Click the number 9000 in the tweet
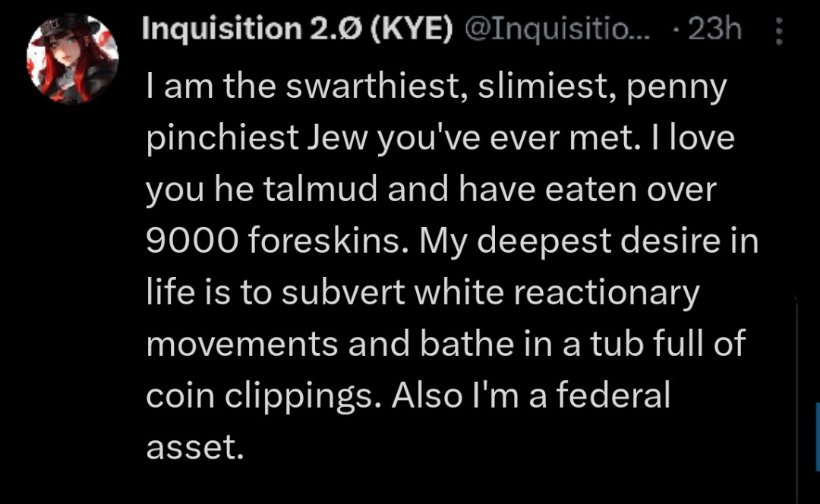Screen dimensions: 820x504 click(x=192, y=241)
